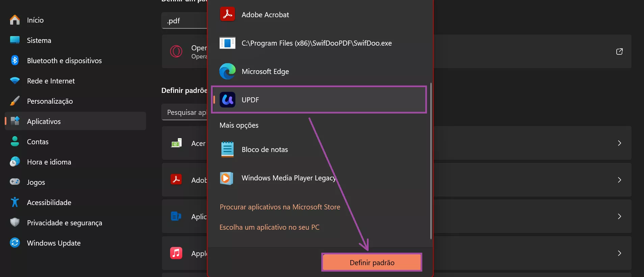Viewport: 644px width, 277px height.
Task: Open the Personalização paintbrush icon
Action: click(15, 101)
